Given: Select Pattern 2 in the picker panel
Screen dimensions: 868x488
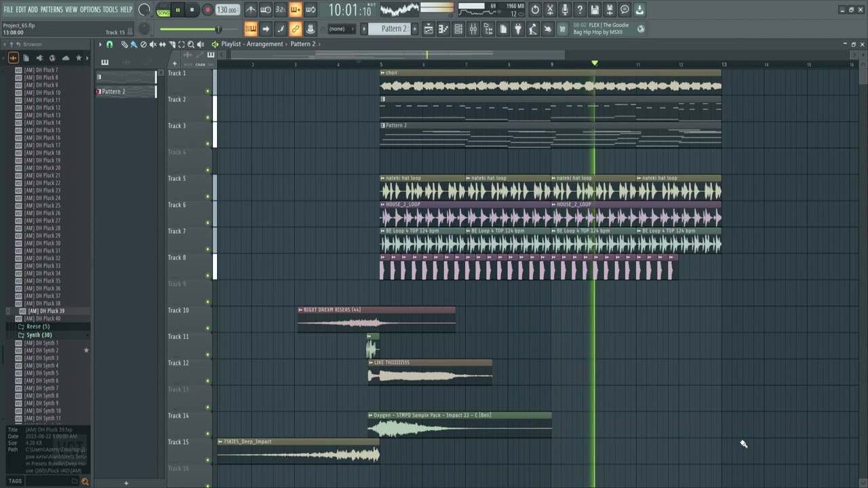Looking at the screenshot, I should click(125, 91).
